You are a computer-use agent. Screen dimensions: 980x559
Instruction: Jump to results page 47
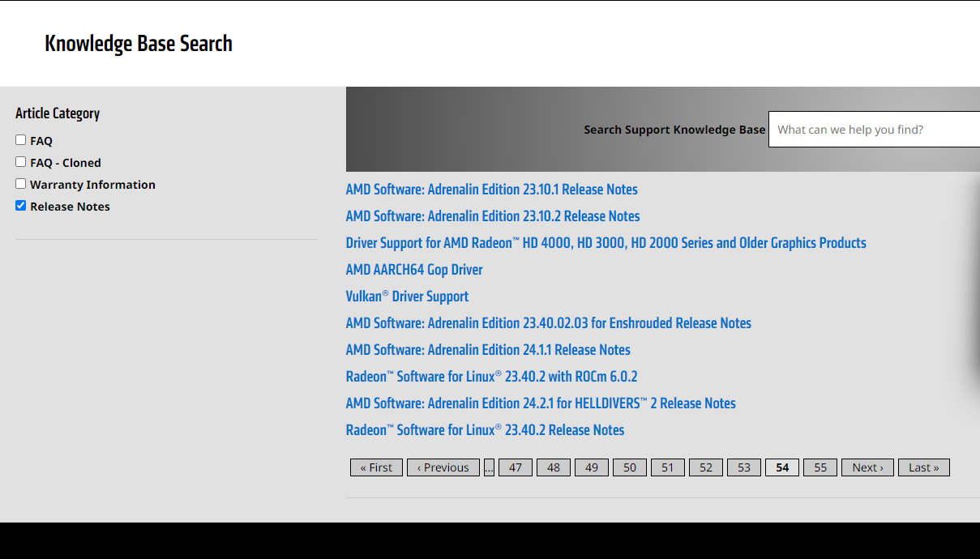[516, 467]
